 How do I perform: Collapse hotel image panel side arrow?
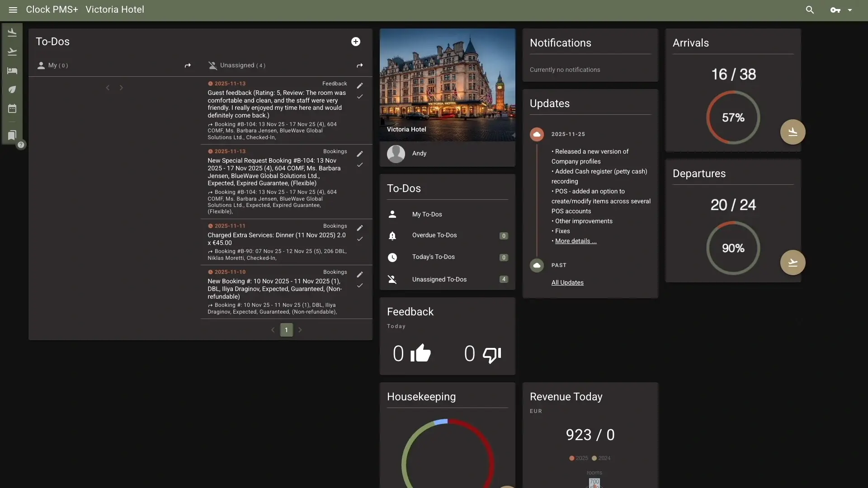(513, 135)
